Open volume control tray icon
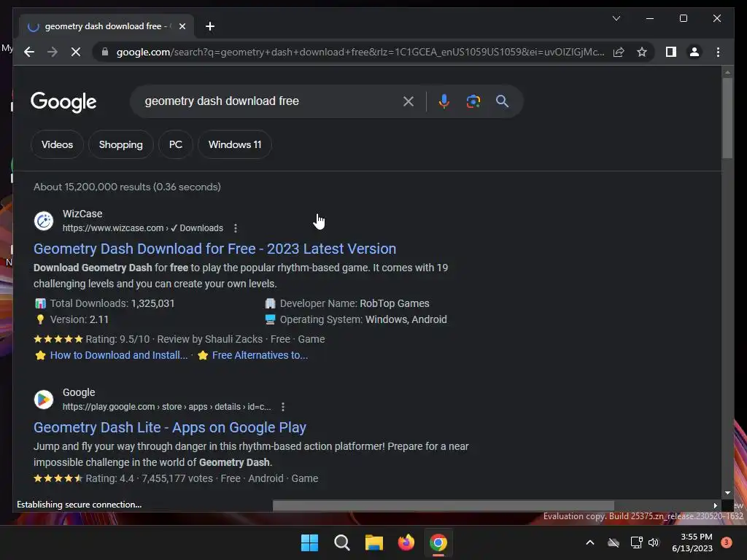This screenshot has height=560, width=747. coord(654,542)
